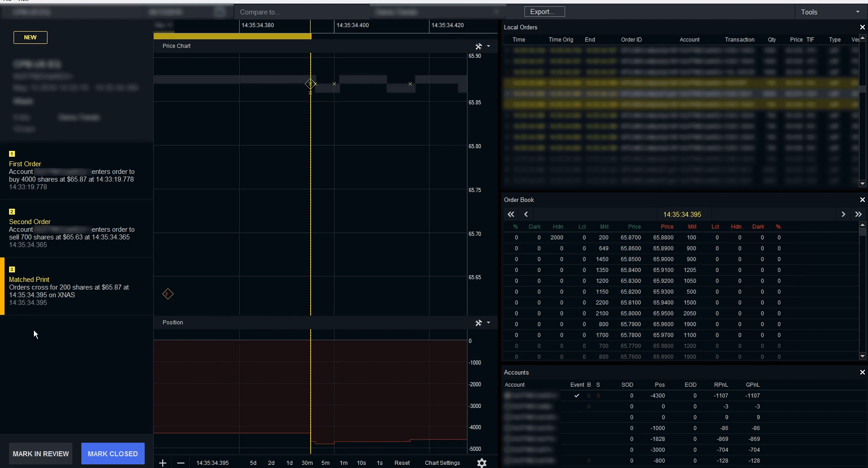868x468 pixels.
Task: Select the First Order event
Action: (x=76, y=171)
